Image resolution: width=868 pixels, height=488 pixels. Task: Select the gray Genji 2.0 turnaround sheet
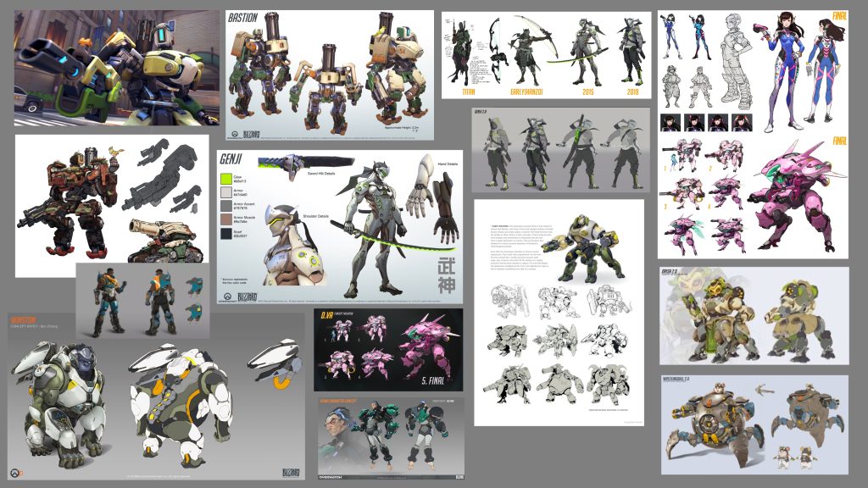point(561,150)
